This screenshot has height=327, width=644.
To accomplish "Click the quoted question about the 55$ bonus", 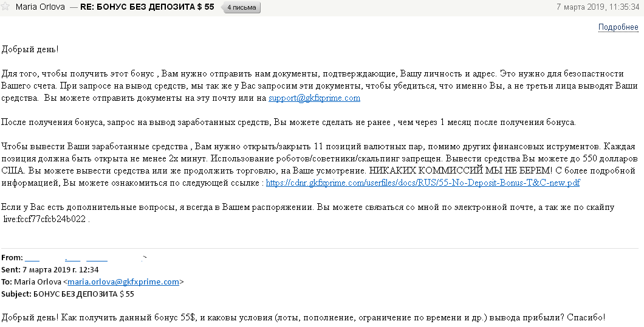I will click(303, 318).
